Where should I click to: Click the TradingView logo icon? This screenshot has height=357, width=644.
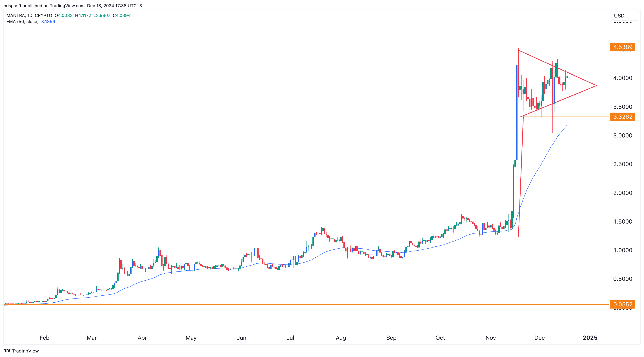pyautogui.click(x=7, y=351)
